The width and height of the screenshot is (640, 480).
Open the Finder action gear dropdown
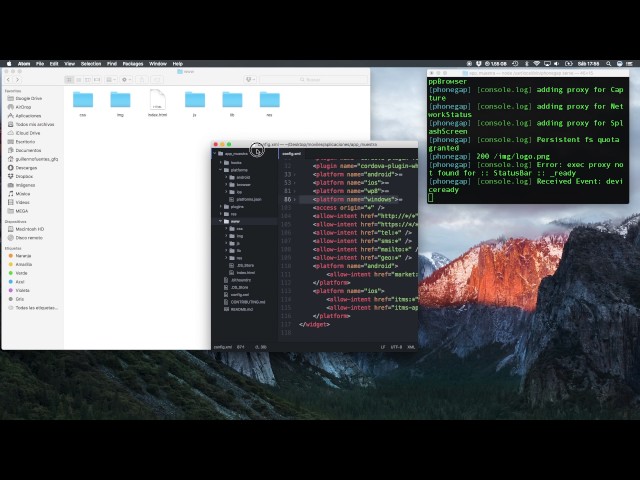coord(126,80)
